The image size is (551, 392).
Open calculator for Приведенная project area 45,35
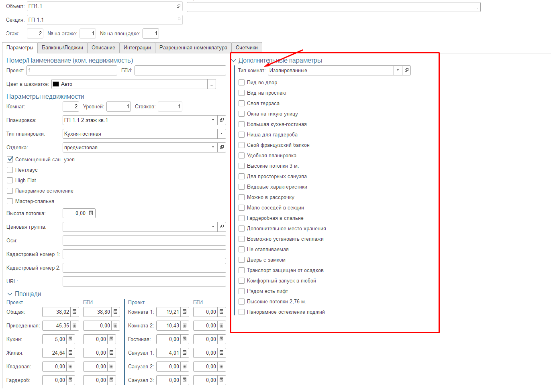click(75, 325)
